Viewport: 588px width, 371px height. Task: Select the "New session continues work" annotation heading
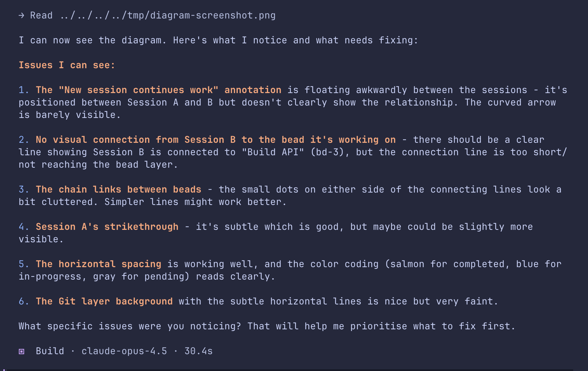158,90
